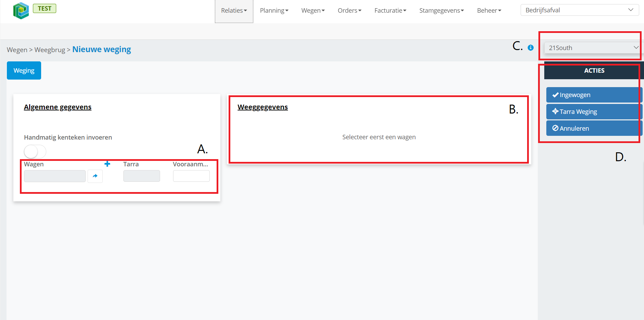The image size is (644, 320).
Task: Click the green cube application logo
Action: point(21,10)
